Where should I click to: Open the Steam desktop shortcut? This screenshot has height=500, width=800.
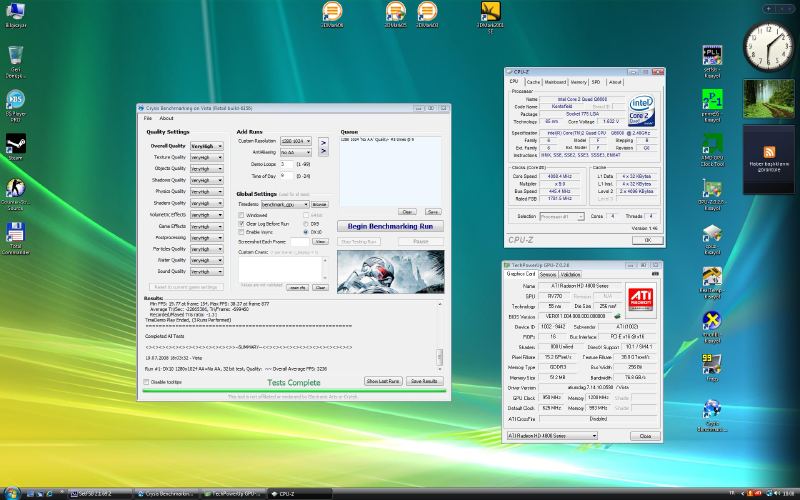pyautogui.click(x=15, y=145)
